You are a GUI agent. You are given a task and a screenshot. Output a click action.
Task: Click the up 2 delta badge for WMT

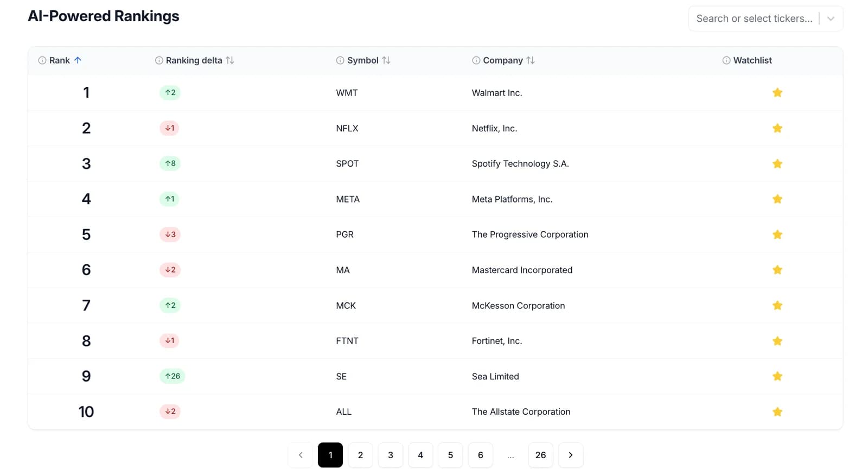[170, 93]
